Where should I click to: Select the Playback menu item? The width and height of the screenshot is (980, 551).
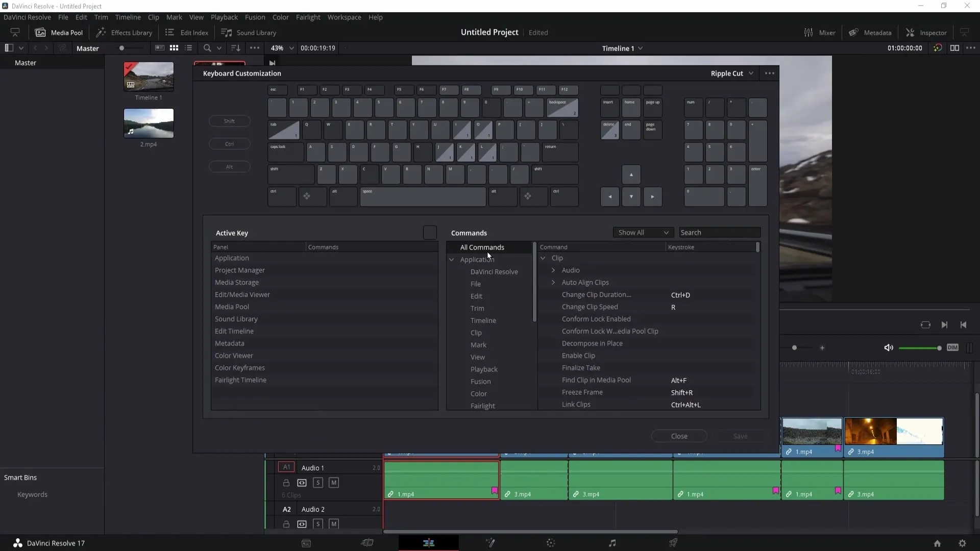tap(484, 369)
